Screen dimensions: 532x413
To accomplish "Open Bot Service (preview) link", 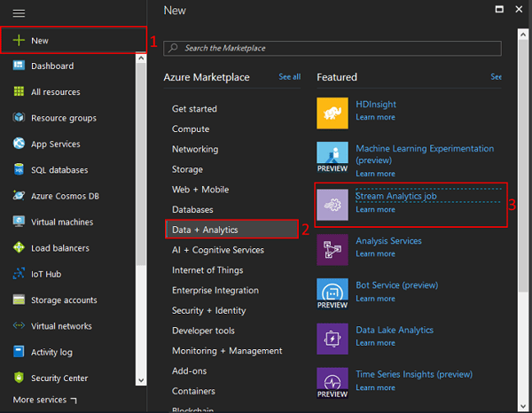I will (397, 285).
